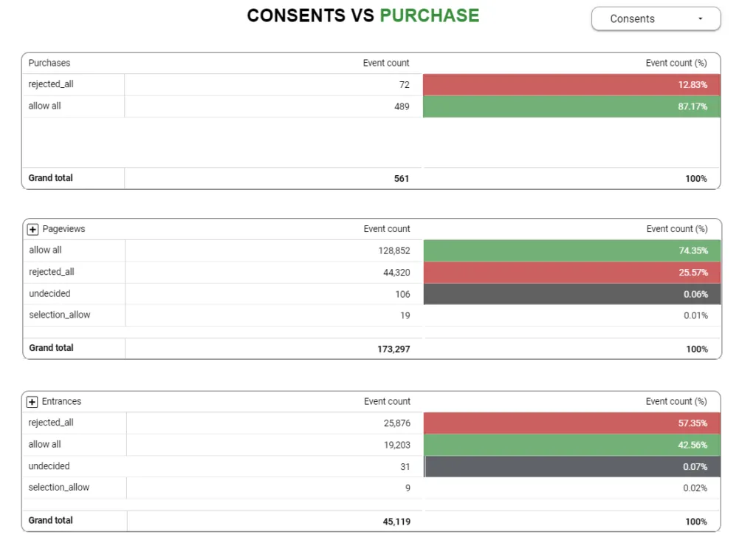Click the 489 event count value
The image size is (756, 546).
pos(402,106)
